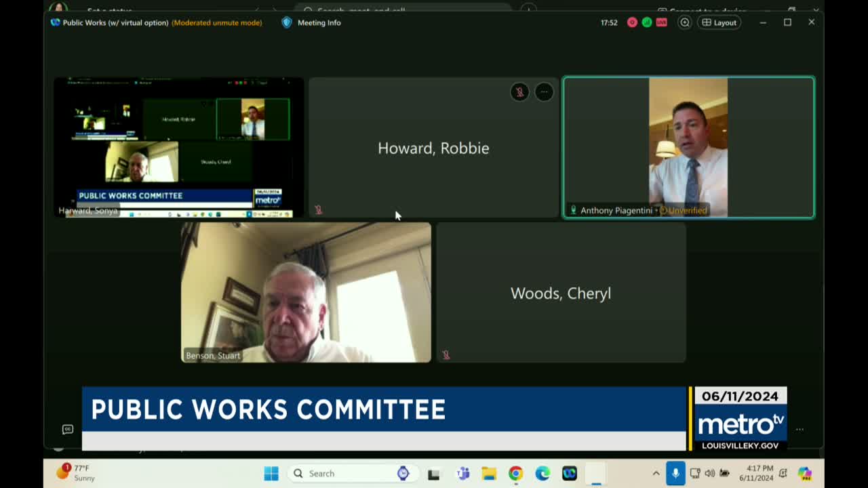The image size is (868, 488).
Task: Minimize the Webex meeting window
Action: [763, 22]
